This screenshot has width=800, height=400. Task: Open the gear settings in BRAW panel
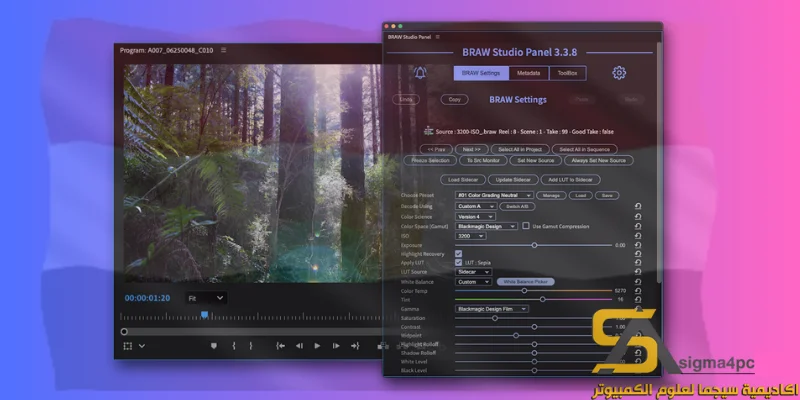(619, 72)
